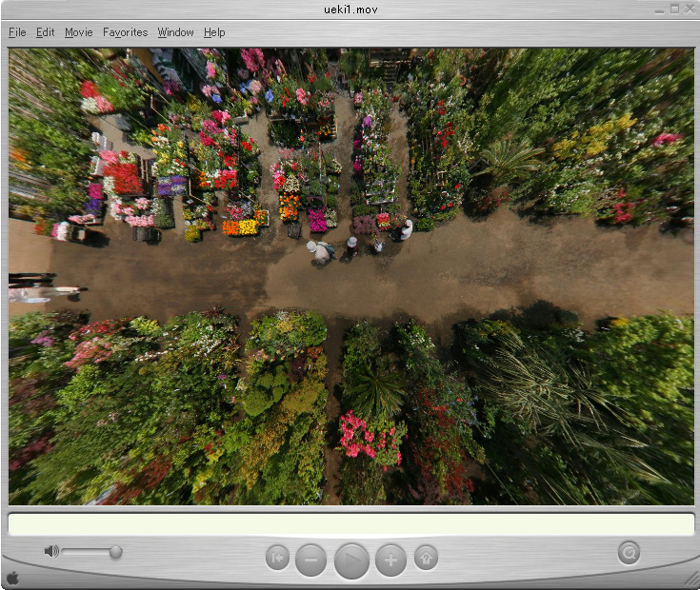Click the window resize grip corner
Screen dimensions: 700x590
690,580
